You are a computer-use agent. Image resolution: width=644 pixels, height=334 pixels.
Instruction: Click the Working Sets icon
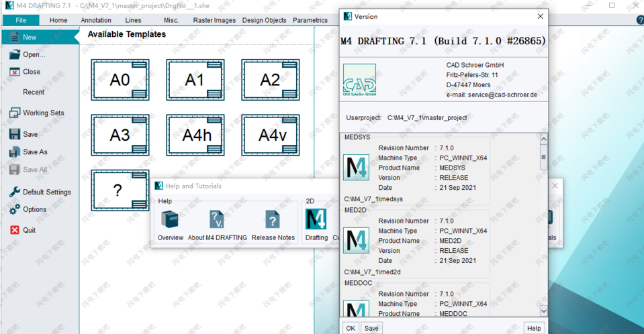tap(15, 113)
